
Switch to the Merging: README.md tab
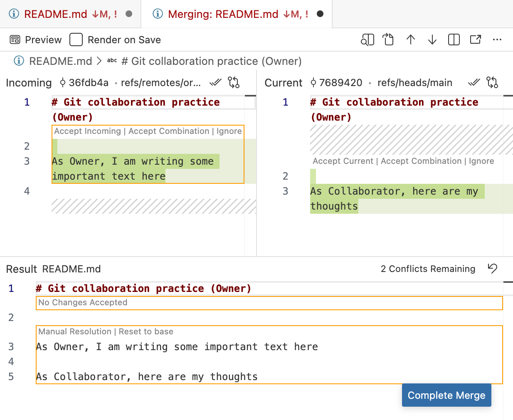237,14
